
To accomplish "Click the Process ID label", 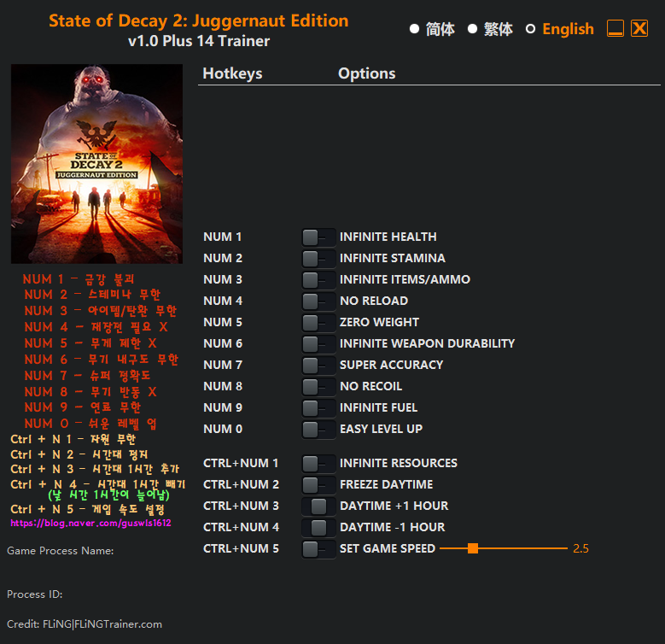I will [x=35, y=594].
